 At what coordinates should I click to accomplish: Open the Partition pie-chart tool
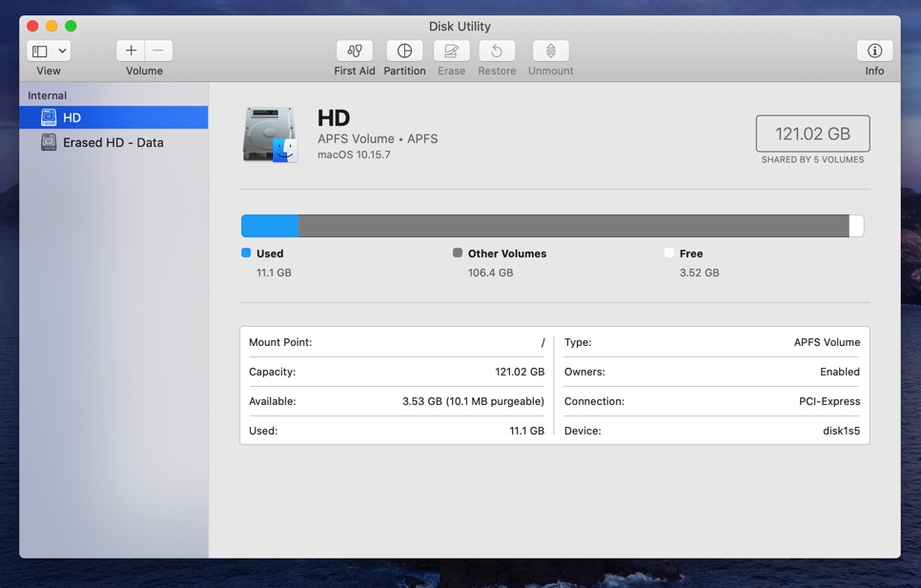(404, 51)
